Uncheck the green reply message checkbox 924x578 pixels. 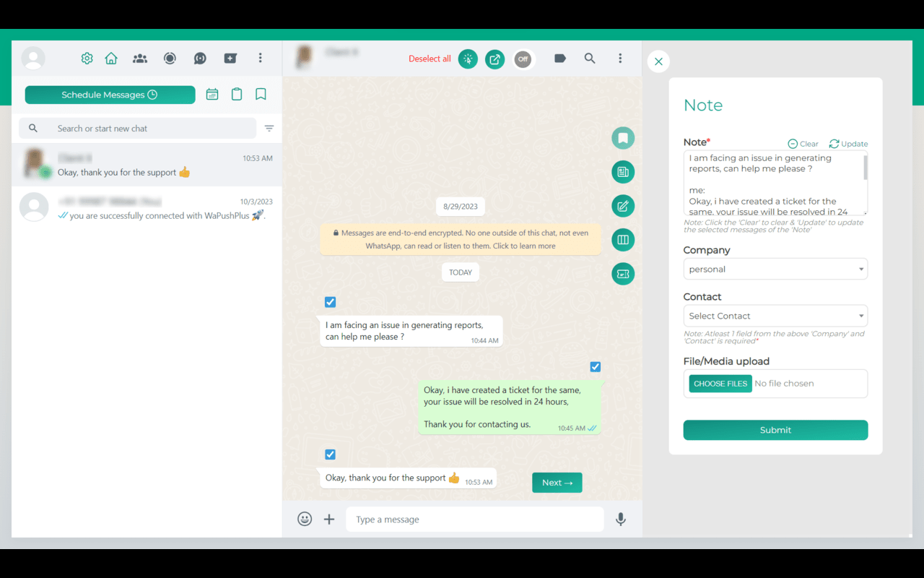(595, 366)
